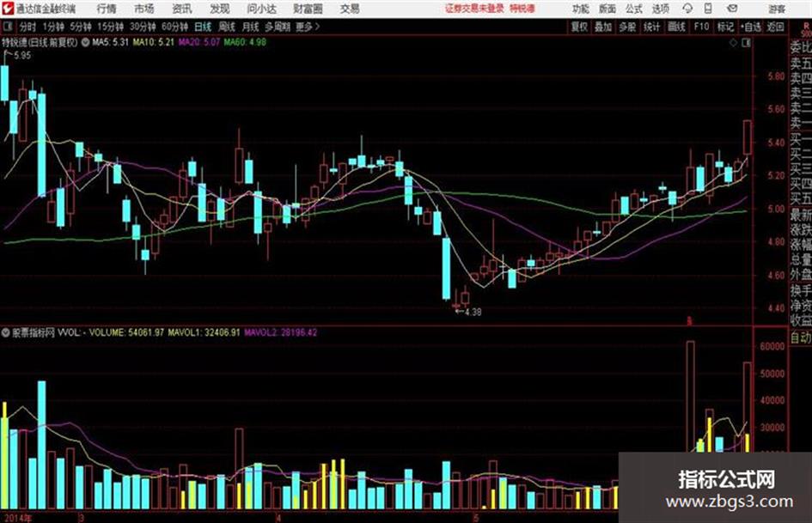Open the 发现 menu
Viewport: 812px width, 523px height.
220,9
